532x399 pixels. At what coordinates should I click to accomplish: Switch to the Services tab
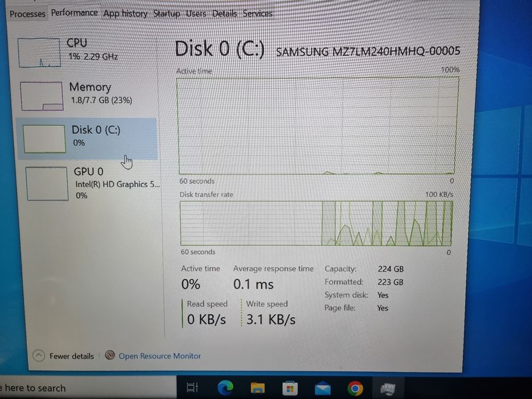coord(258,14)
